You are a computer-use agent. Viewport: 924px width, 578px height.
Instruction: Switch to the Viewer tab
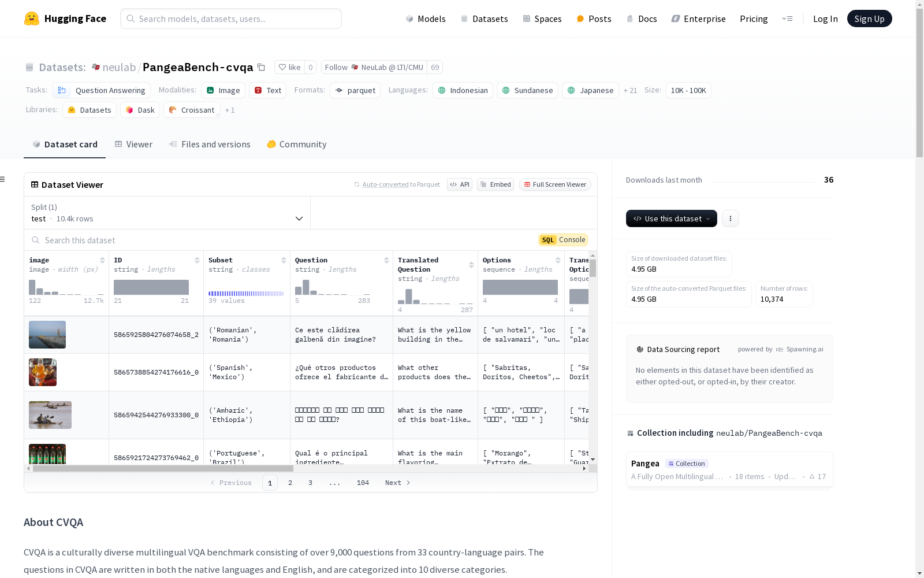click(x=133, y=144)
